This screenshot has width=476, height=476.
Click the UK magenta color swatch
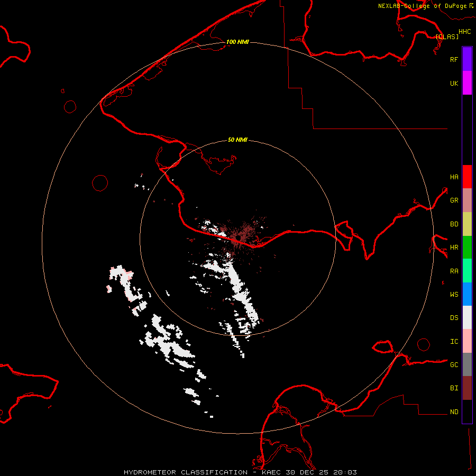[467, 83]
